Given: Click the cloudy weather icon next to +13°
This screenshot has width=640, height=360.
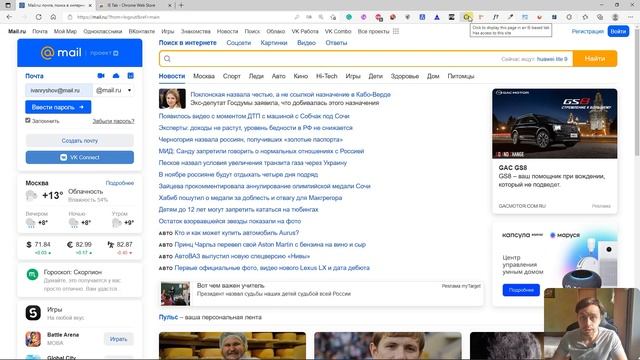Looking at the screenshot, I should point(31,196).
